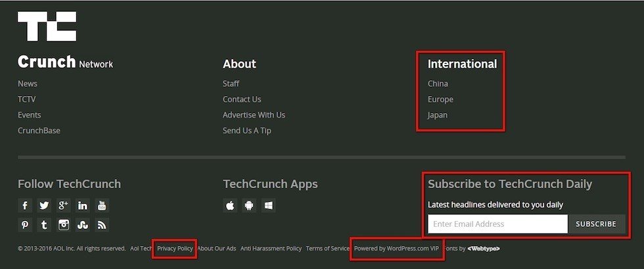The image size is (644, 269).
Task: Get the Android app
Action: point(249,206)
